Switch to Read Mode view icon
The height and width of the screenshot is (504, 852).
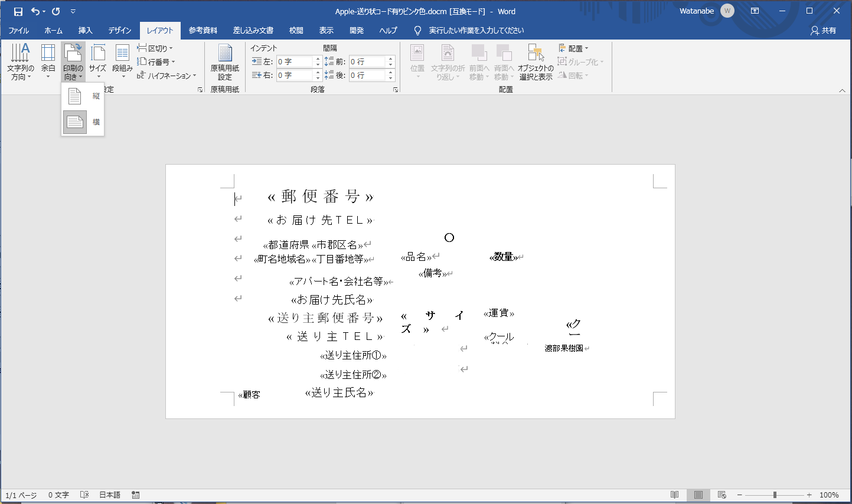tap(675, 495)
